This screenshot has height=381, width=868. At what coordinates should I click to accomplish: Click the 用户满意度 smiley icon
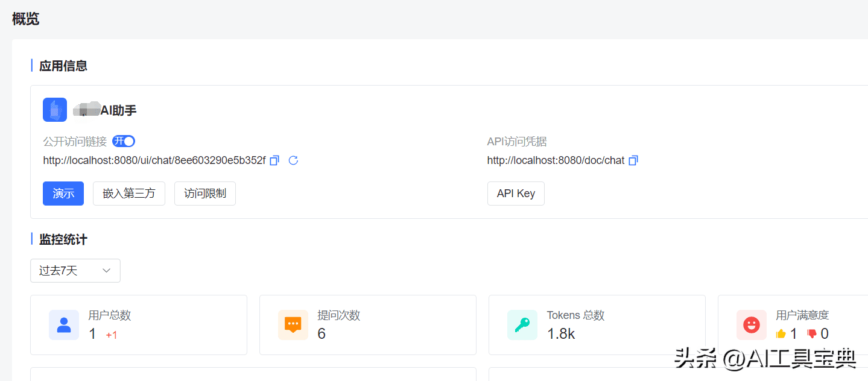click(x=752, y=325)
